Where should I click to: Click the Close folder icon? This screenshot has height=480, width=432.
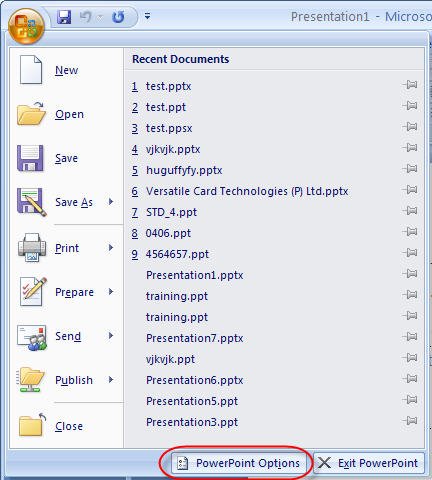click(x=32, y=425)
